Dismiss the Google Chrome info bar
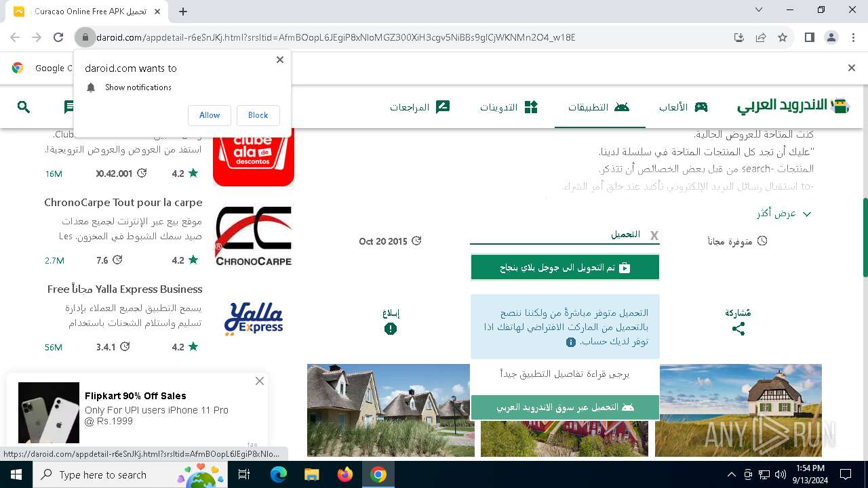Image resolution: width=868 pixels, height=488 pixels. [x=852, y=68]
